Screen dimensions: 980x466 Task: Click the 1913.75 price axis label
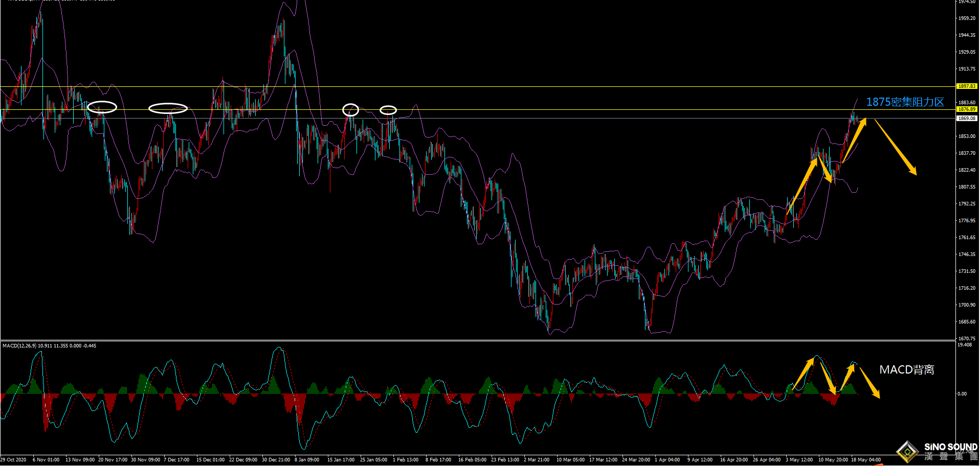967,69
